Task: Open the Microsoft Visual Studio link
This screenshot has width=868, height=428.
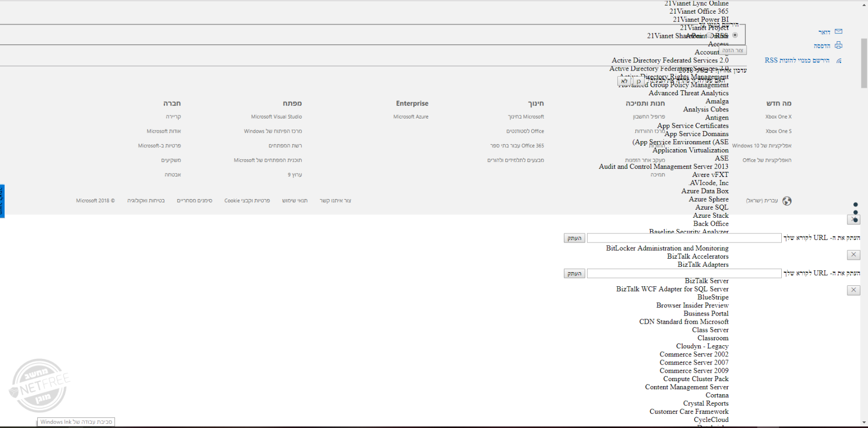Action: pyautogui.click(x=276, y=117)
